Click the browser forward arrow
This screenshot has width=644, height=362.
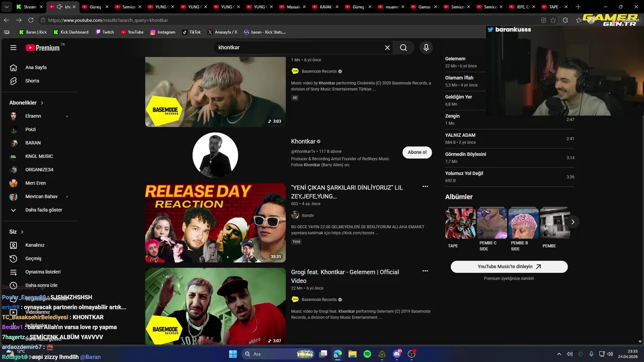[x=19, y=20]
